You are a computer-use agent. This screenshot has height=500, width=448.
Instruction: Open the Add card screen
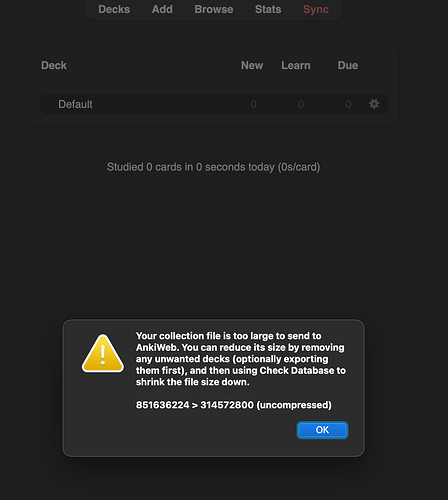[x=162, y=9]
